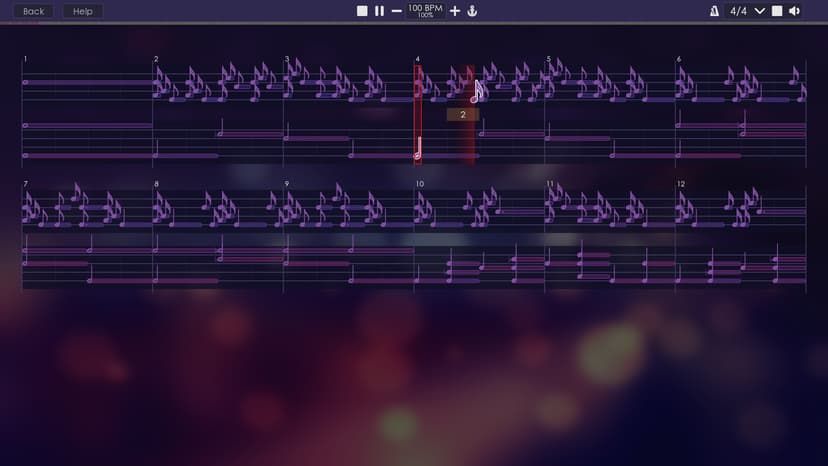Viewport: 828px width, 466px height.
Task: Jump to measure 8 marker
Action: pyautogui.click(x=156, y=184)
